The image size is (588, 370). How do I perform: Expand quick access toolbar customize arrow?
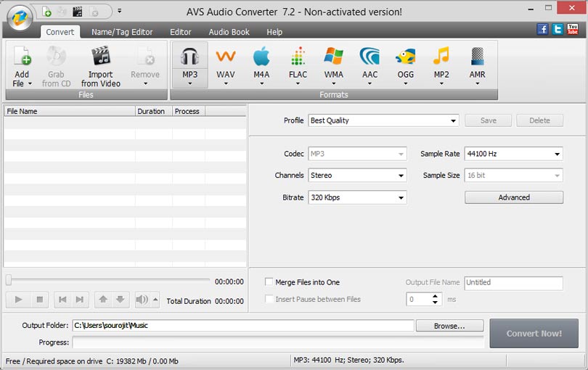click(x=119, y=11)
